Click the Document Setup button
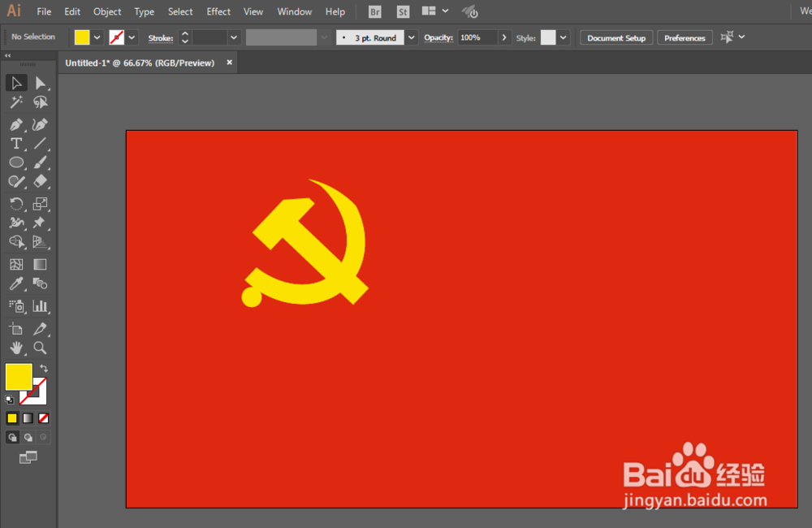This screenshot has width=812, height=528. coord(616,38)
